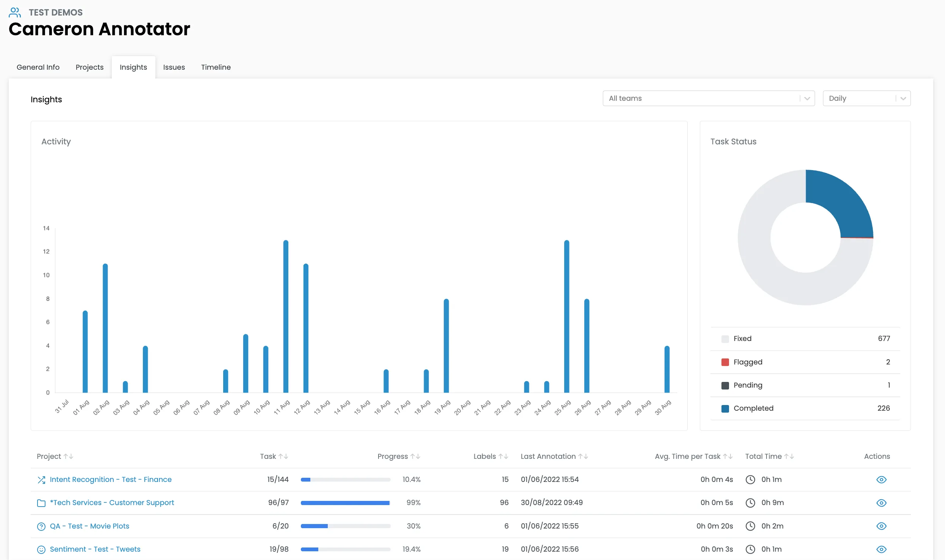Image resolution: width=945 pixels, height=560 pixels.
Task: Click the 30% progress bar for Movie Plots
Action: [346, 526]
